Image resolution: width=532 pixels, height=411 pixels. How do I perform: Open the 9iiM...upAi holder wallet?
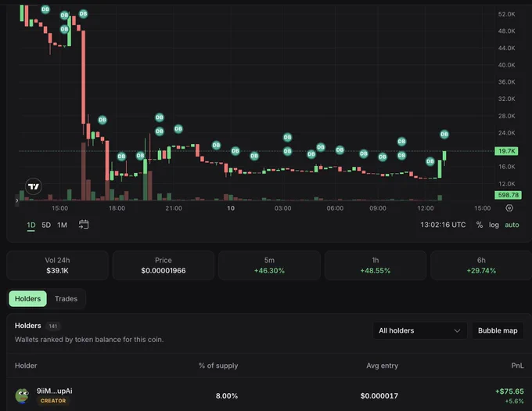(x=55, y=391)
